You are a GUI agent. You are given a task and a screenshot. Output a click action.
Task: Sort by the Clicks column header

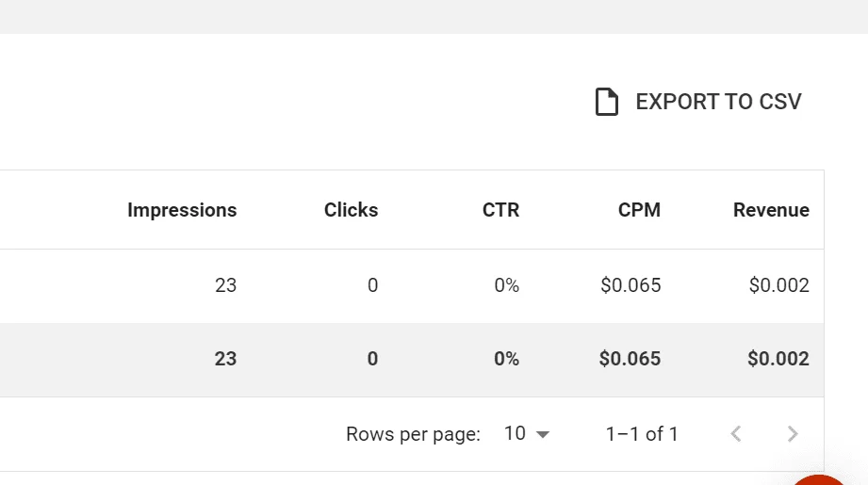point(351,210)
